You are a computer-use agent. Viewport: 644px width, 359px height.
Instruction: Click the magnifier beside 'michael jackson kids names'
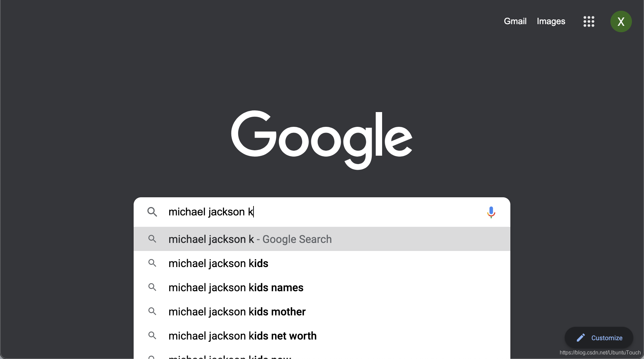point(152,288)
